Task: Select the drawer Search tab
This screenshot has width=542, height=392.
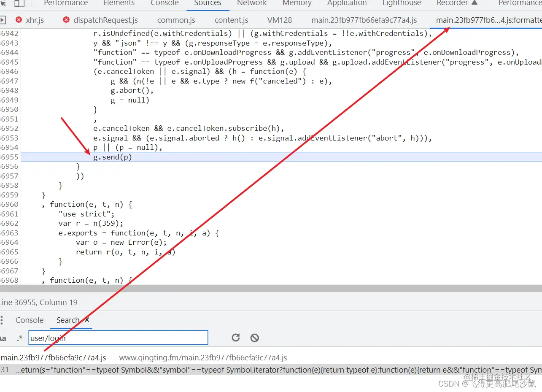Action: pyautogui.click(x=68, y=320)
